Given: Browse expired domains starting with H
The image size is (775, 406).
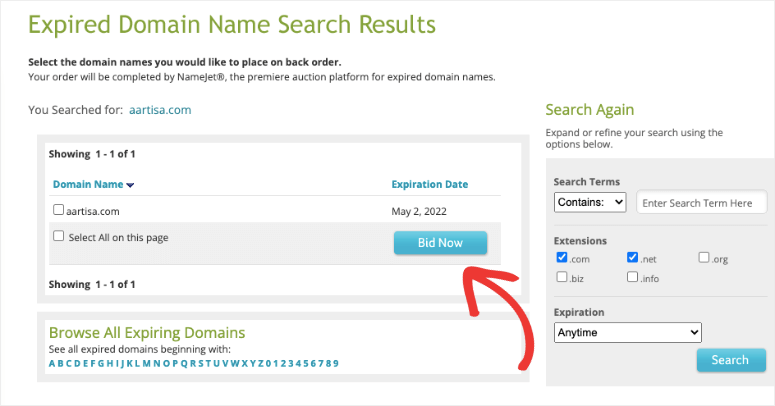Looking at the screenshot, I should pos(110,363).
